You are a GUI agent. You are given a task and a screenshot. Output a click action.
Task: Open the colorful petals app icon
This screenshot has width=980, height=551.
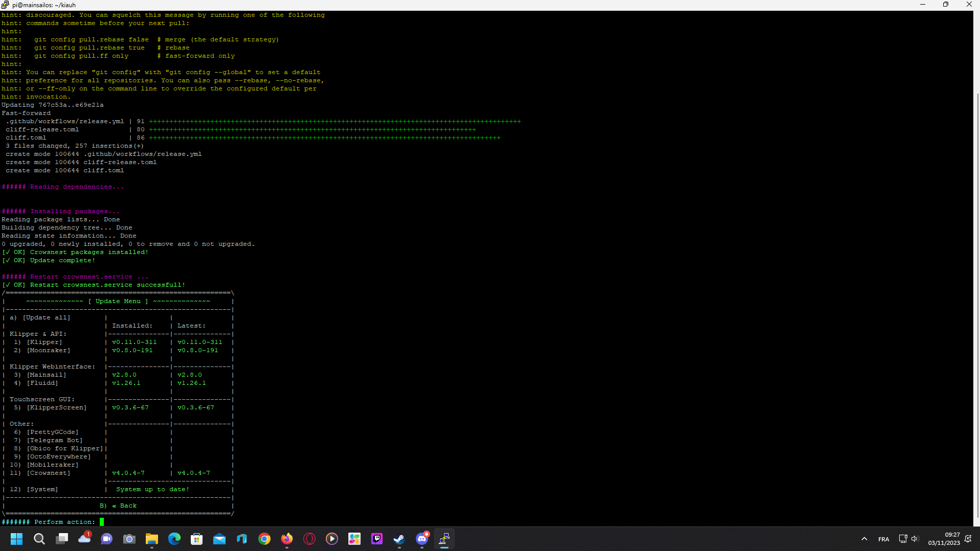(x=354, y=539)
